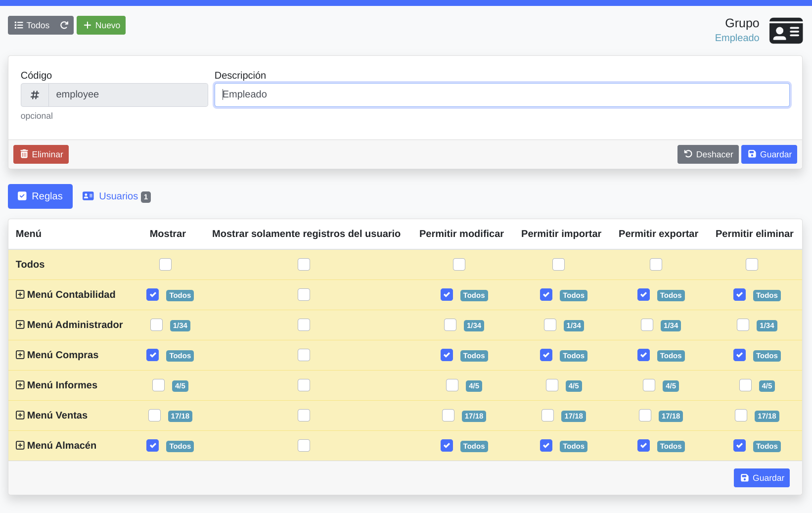Uncheck Mostrar for Menú Contabilidad

coord(153,295)
